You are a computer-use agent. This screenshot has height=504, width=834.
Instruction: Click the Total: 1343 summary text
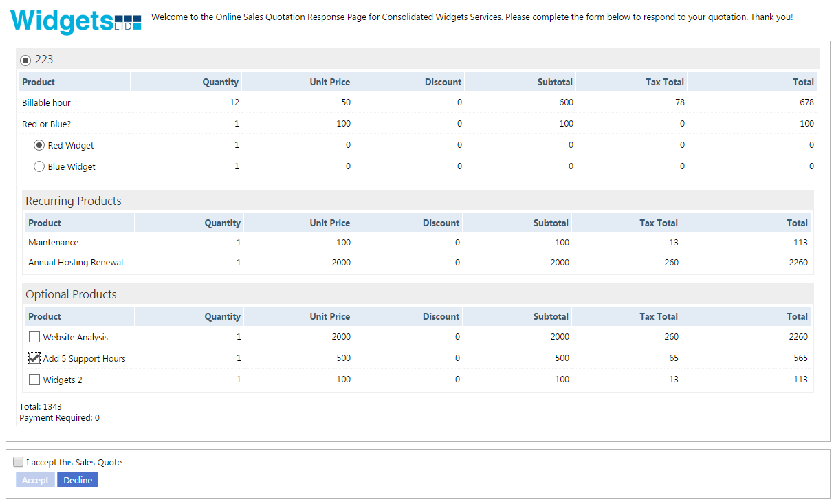pos(41,407)
